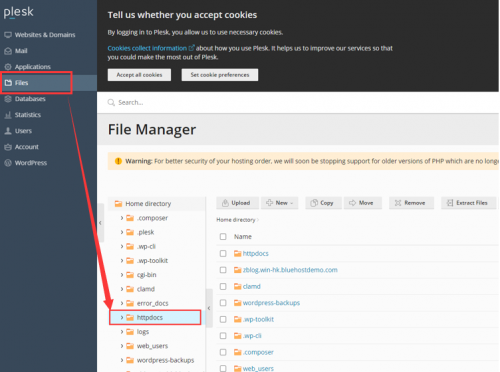The image size is (500, 372).
Task: Select the wordpress-backups row checkbox
Action: click(223, 303)
